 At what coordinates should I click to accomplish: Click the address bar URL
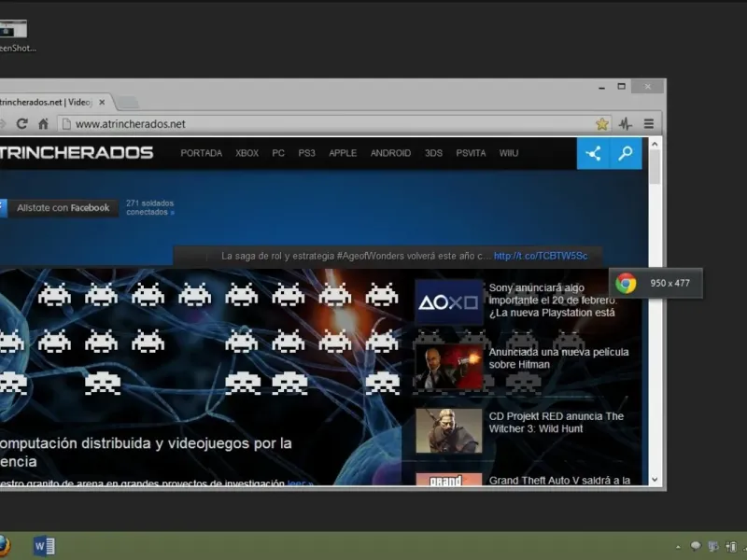[x=130, y=124]
